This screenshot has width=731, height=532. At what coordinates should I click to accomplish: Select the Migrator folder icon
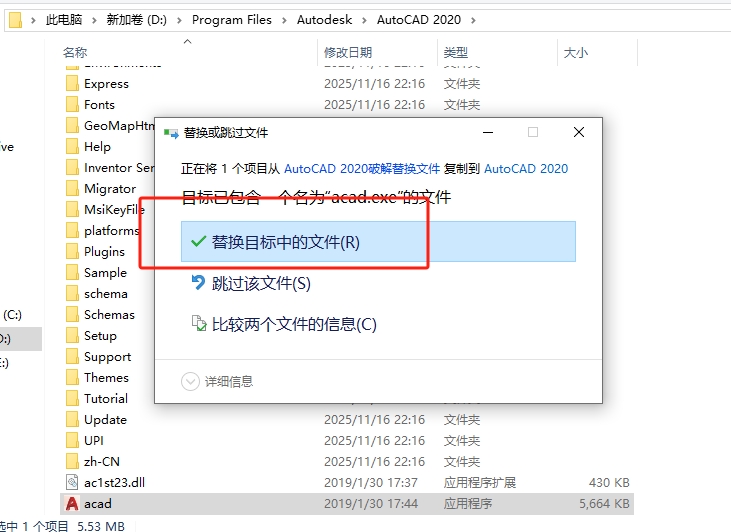pyautogui.click(x=72, y=189)
